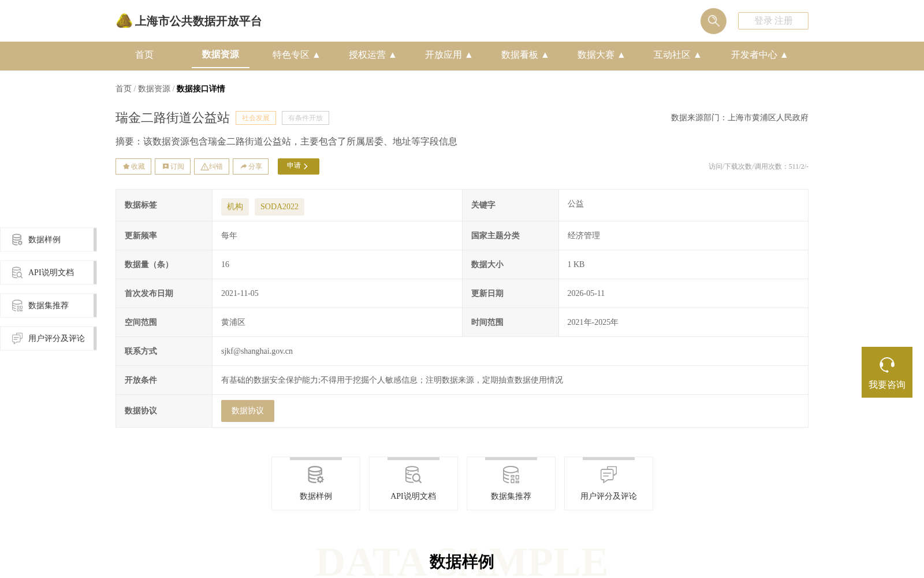Click the 有条件开放 tag
This screenshot has height=578, width=924.
point(305,118)
